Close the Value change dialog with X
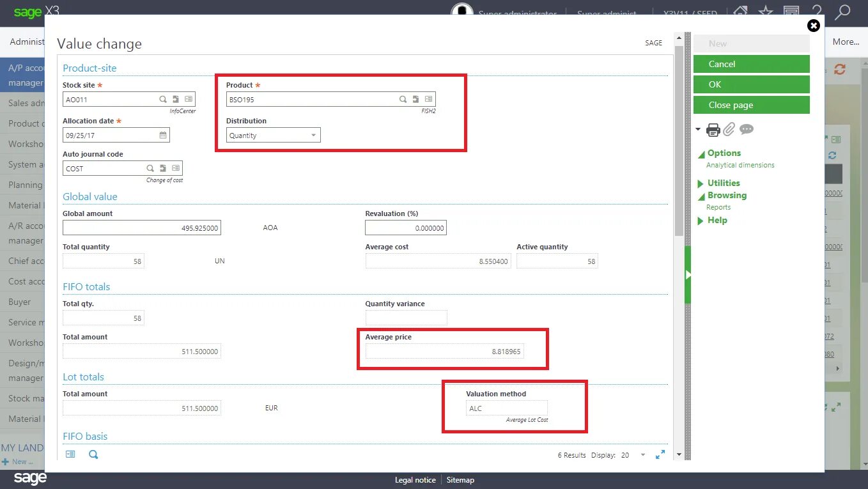Screen dimensions: 868x489 pyautogui.click(x=814, y=26)
